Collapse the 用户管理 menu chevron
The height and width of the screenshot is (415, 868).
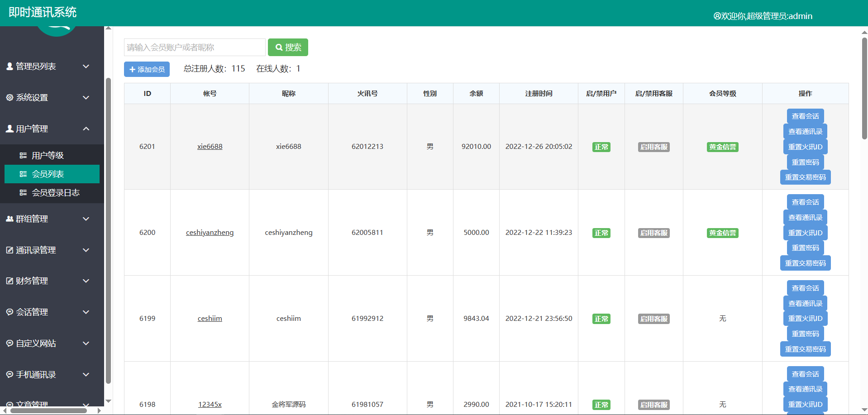86,129
